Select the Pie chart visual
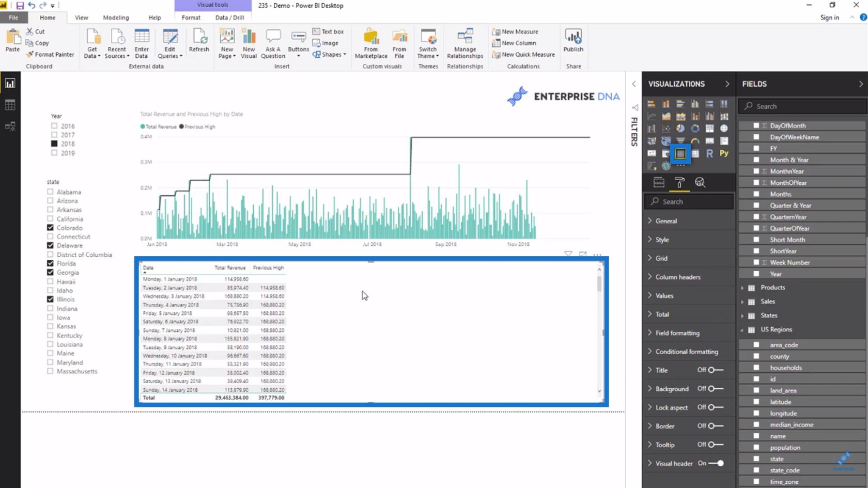The image size is (868, 488). pos(680,129)
